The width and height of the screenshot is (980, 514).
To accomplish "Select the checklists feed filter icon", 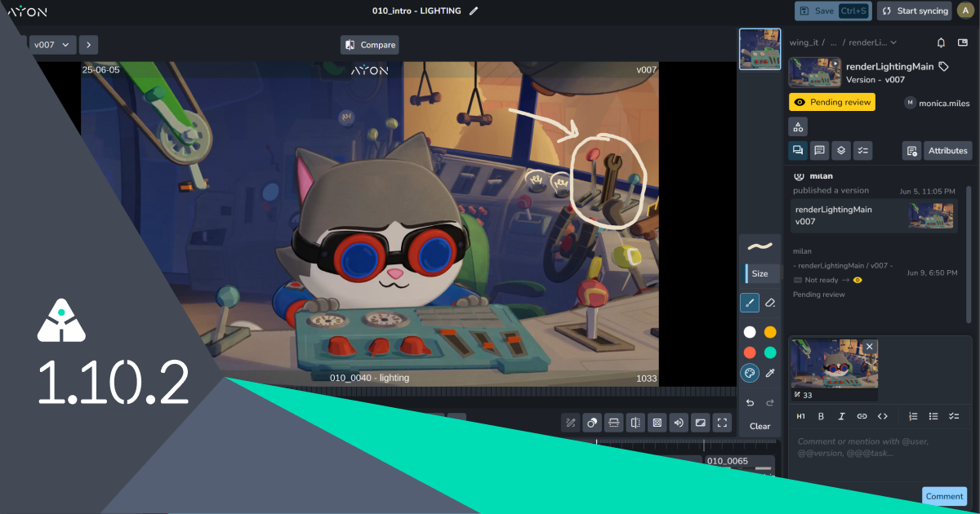I will 863,150.
